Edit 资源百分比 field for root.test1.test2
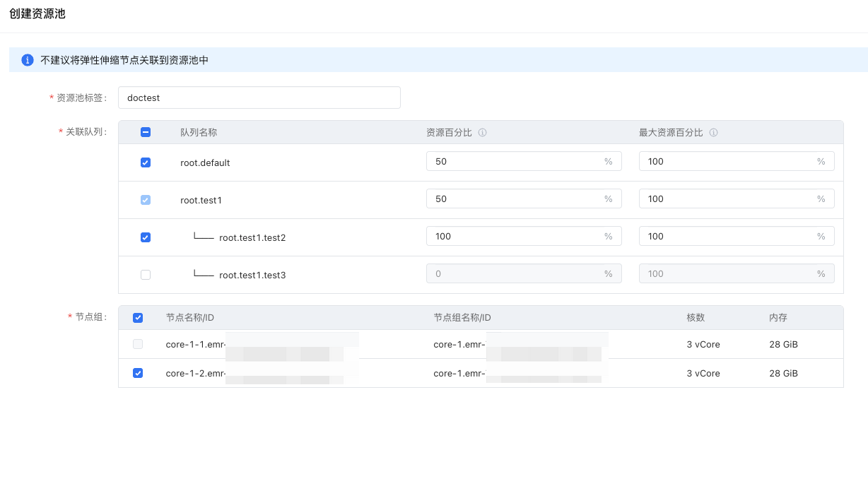The width and height of the screenshot is (868, 486). pyautogui.click(x=524, y=236)
